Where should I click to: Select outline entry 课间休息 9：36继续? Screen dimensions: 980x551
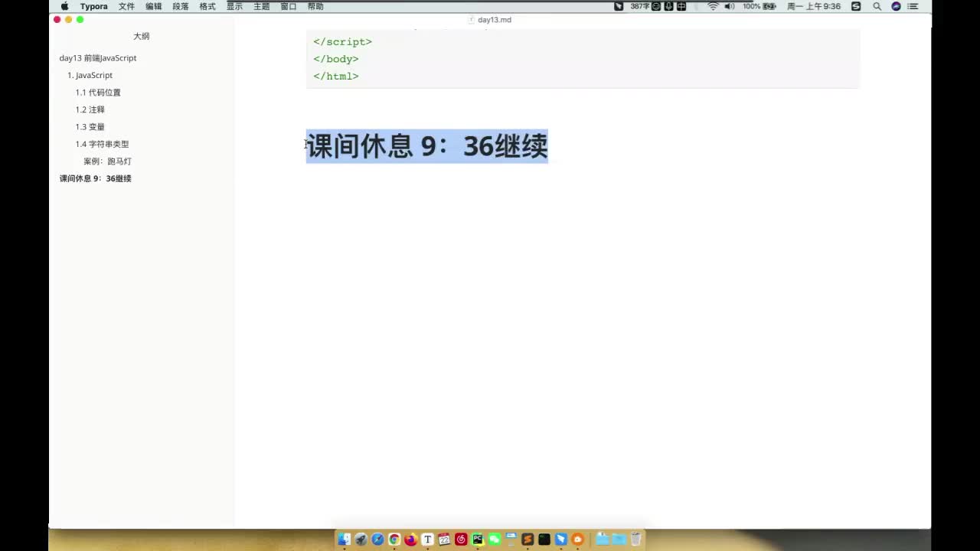pos(96,178)
